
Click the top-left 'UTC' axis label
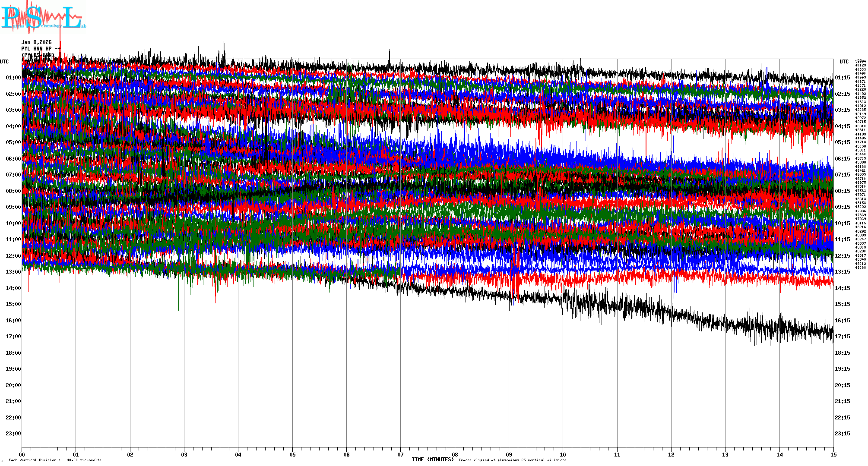tap(4, 62)
